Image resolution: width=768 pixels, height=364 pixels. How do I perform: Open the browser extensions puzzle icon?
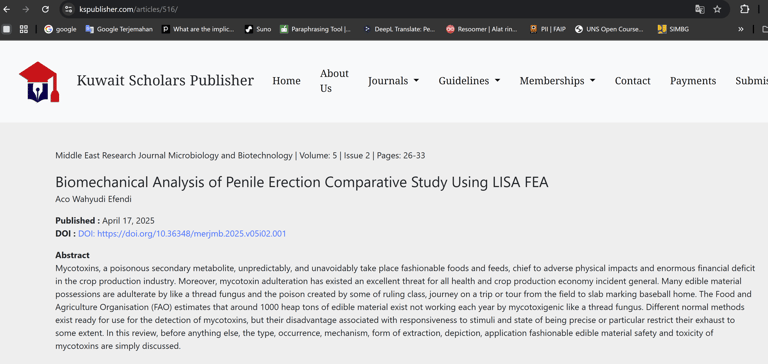pos(744,9)
